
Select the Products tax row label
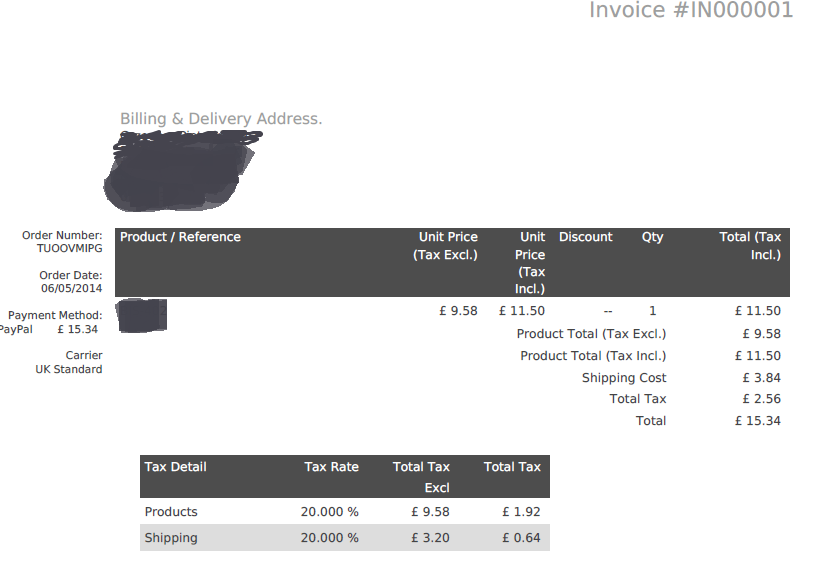click(x=171, y=511)
